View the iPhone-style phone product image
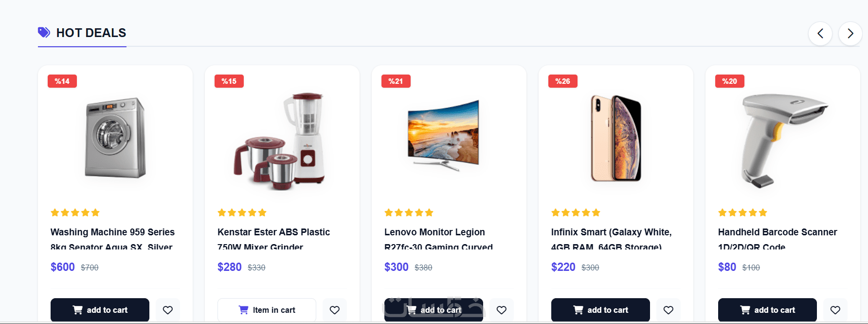Image resolution: width=868 pixels, height=324 pixels. click(616, 138)
